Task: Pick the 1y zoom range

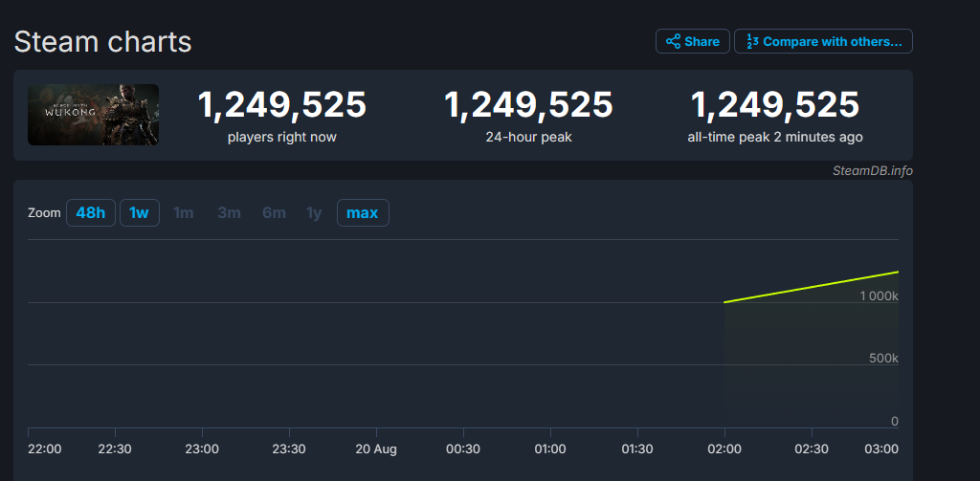Action: click(x=314, y=212)
